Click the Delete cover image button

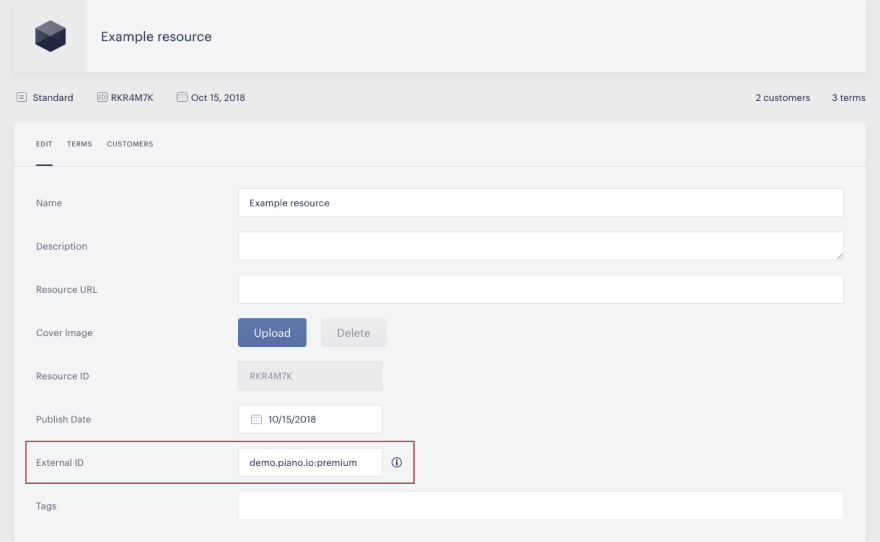[x=354, y=333]
